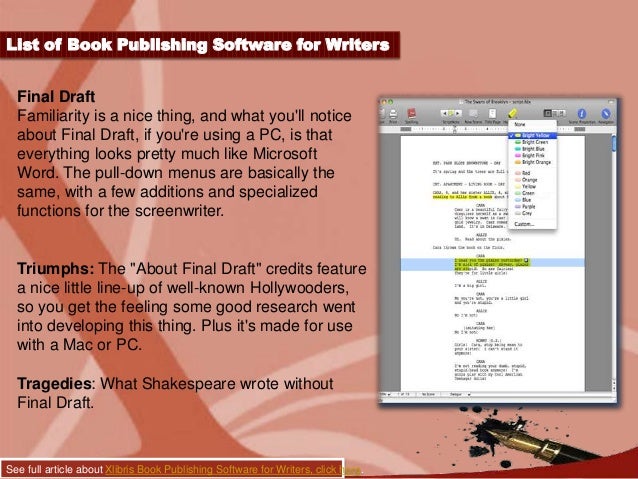Choose Red highlight color
638x479 pixels.
click(x=532, y=173)
